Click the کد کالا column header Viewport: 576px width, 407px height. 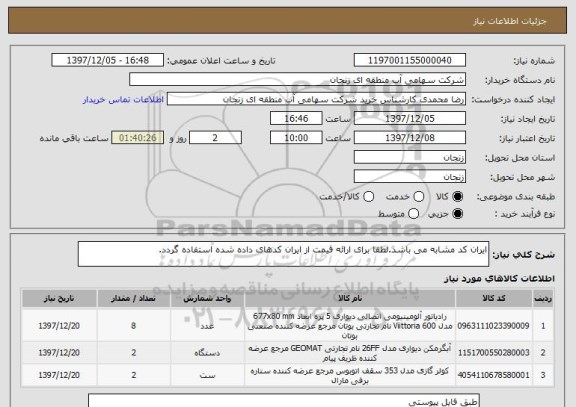pos(494,298)
